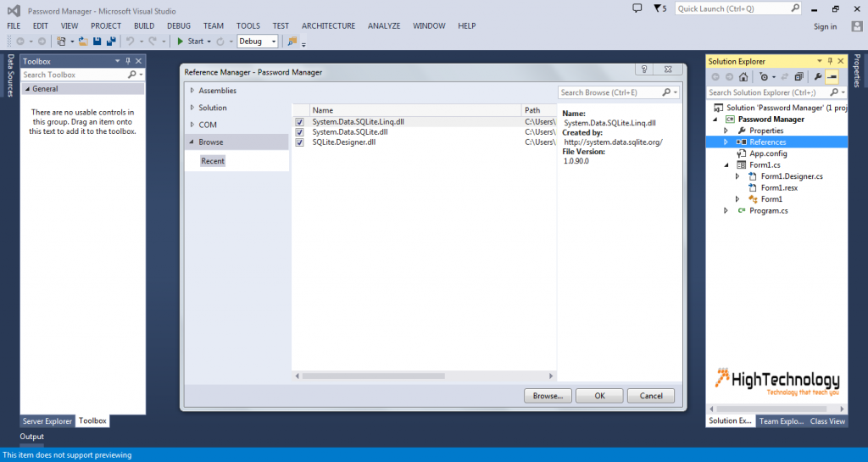This screenshot has height=462, width=868.
Task: Select App.config in Solution Explorer
Action: pos(768,153)
